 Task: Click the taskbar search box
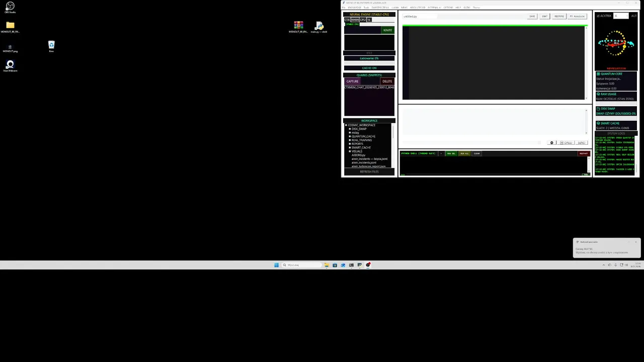pos(301,265)
